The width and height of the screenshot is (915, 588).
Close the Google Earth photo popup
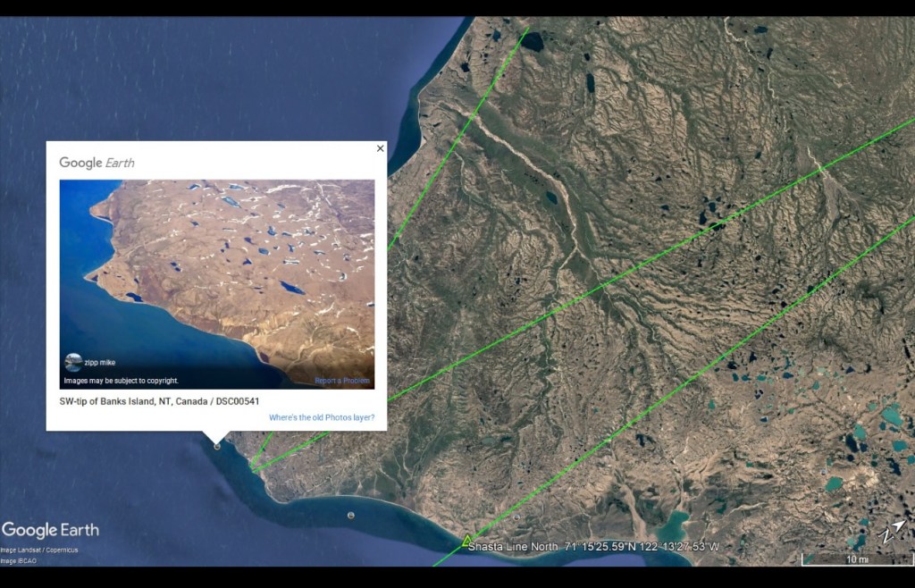coord(380,148)
